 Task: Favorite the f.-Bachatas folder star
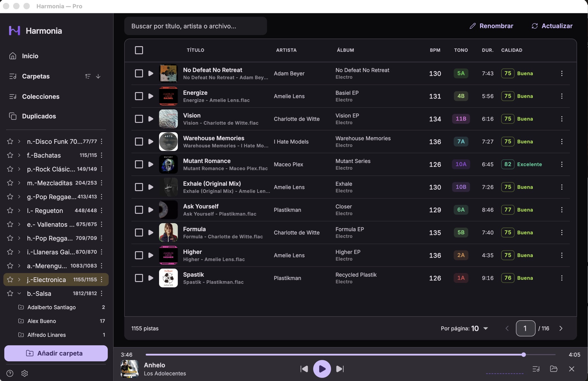10,155
